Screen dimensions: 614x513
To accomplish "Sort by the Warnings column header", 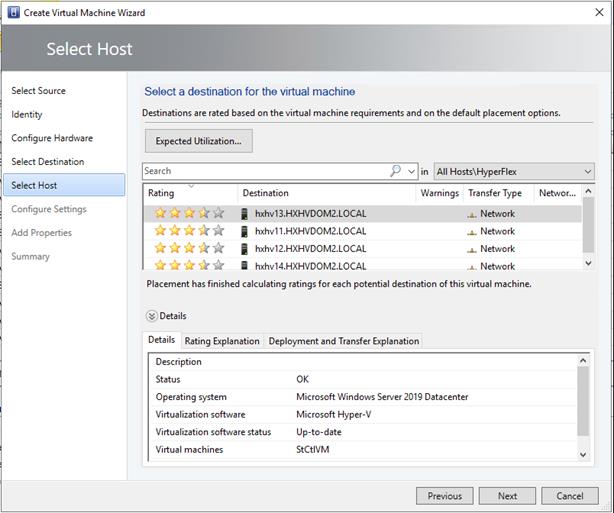I will pos(439,193).
